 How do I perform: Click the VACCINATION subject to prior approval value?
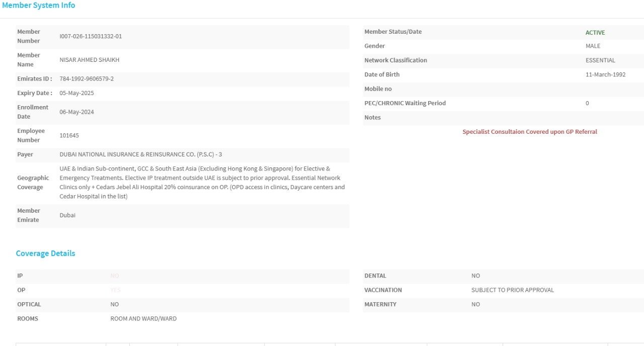click(x=512, y=290)
